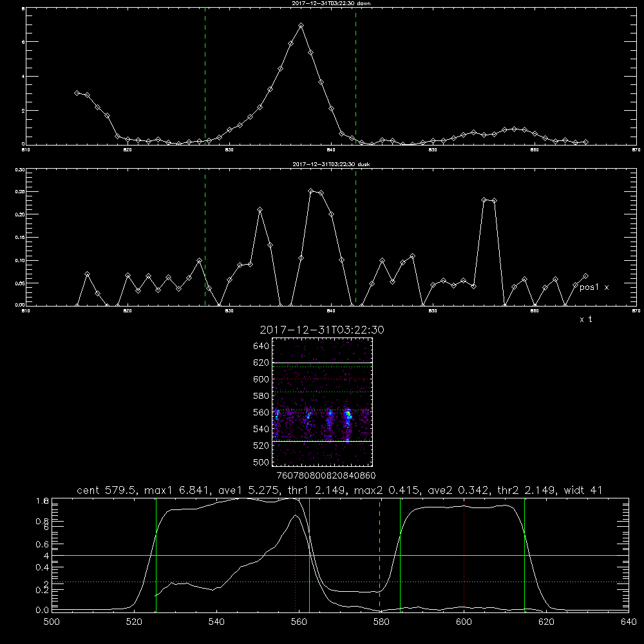Click the red dotted line near 559
This screenshot has height=644, width=644.
tap(296, 554)
